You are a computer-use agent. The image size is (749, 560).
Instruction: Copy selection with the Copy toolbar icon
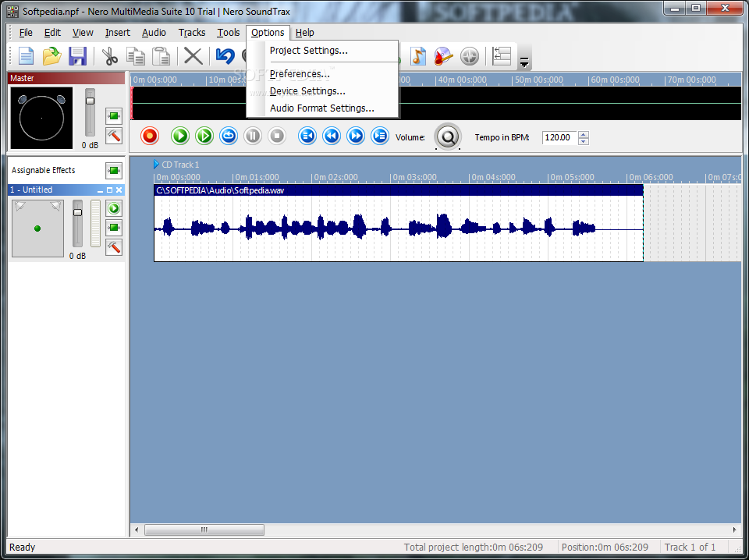[x=136, y=56]
